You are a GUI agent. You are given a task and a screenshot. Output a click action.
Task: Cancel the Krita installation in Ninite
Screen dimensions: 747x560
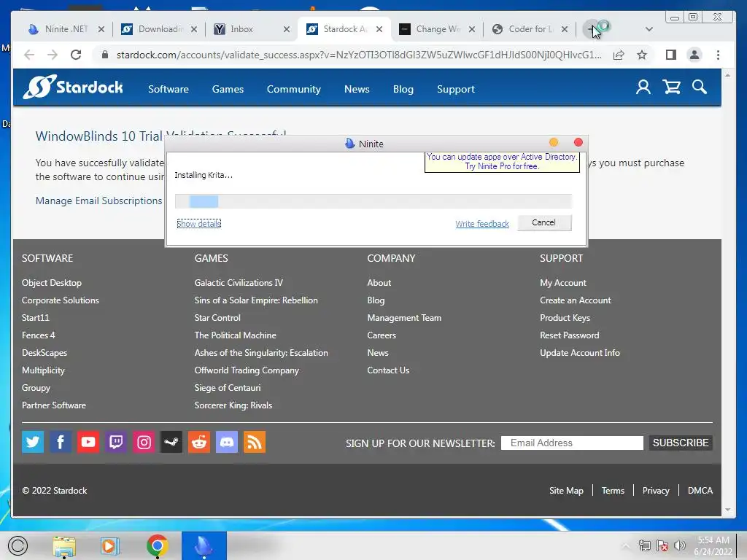pyautogui.click(x=544, y=223)
